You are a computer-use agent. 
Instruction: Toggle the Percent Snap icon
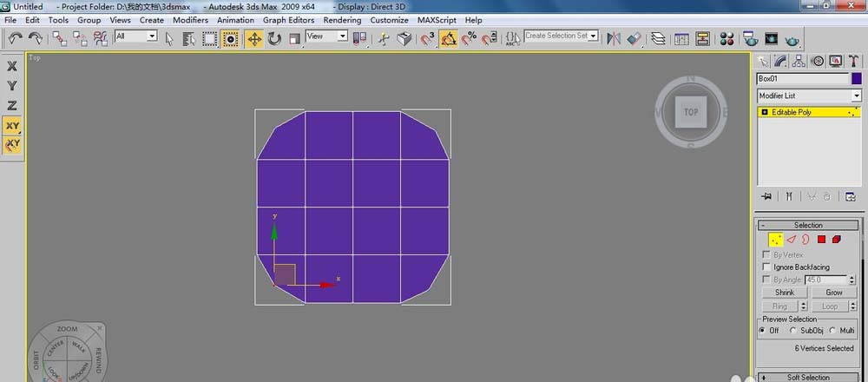coord(469,38)
